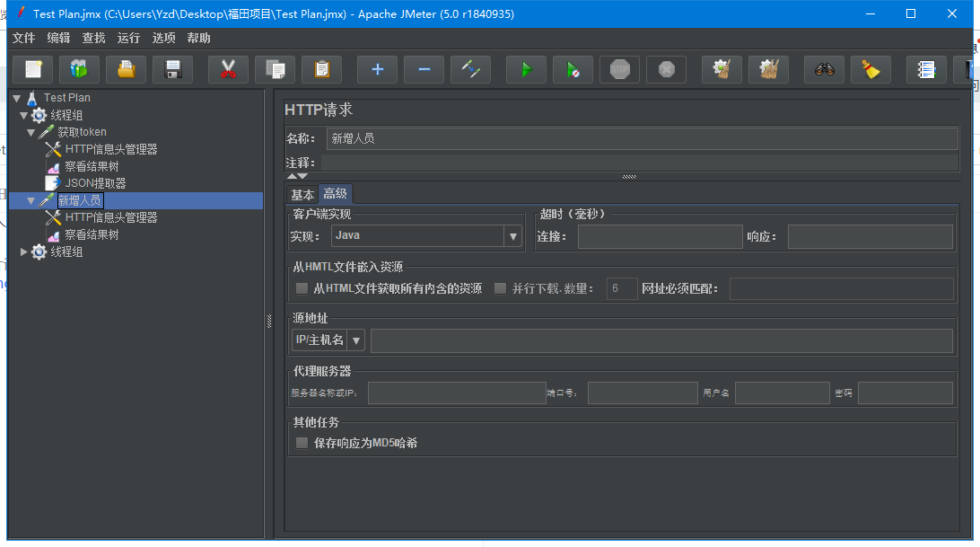Image resolution: width=980 pixels, height=547 pixels.
Task: Open the 文件 menu
Action: coord(23,39)
